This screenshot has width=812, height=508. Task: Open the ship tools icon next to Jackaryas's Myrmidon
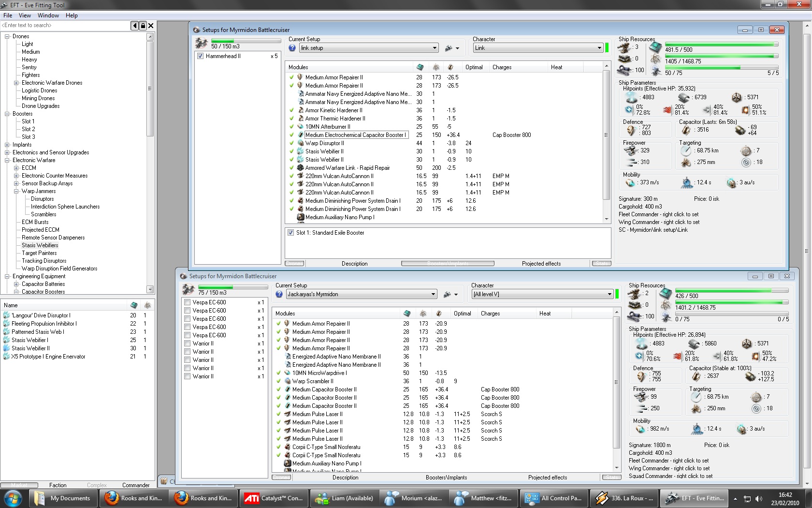pos(450,294)
